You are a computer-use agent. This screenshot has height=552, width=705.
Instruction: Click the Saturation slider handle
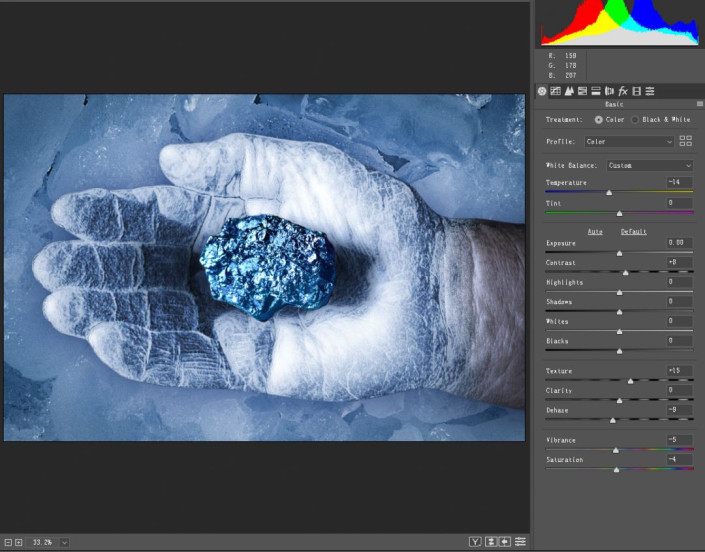[x=616, y=469]
